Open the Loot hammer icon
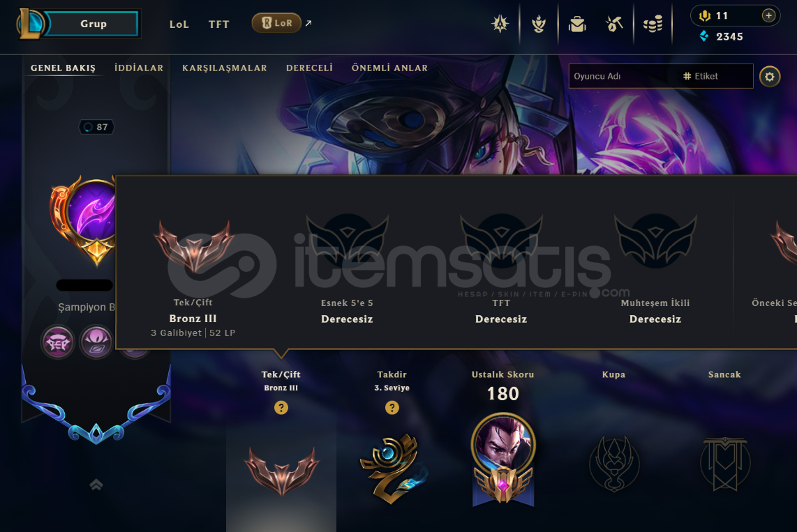The image size is (797, 532). [614, 24]
